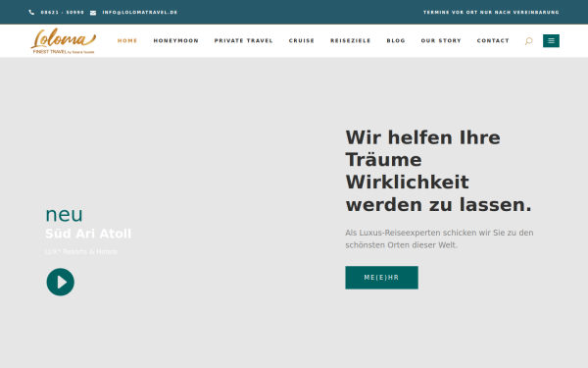Screen dimensions: 588x368
Task: Open the Cruise menu item
Action: (x=302, y=41)
